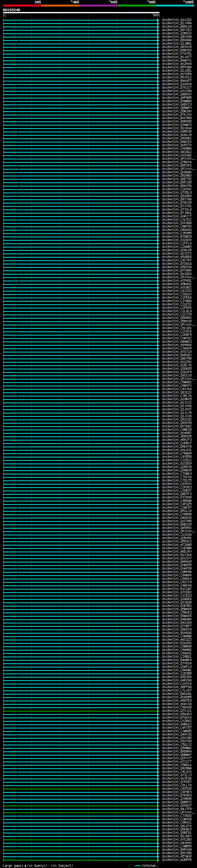Select hit label UniRef100_Q4L6T4
Image resolution: width=197 pixels, height=868 pixels.
pyautogui.click(x=176, y=826)
